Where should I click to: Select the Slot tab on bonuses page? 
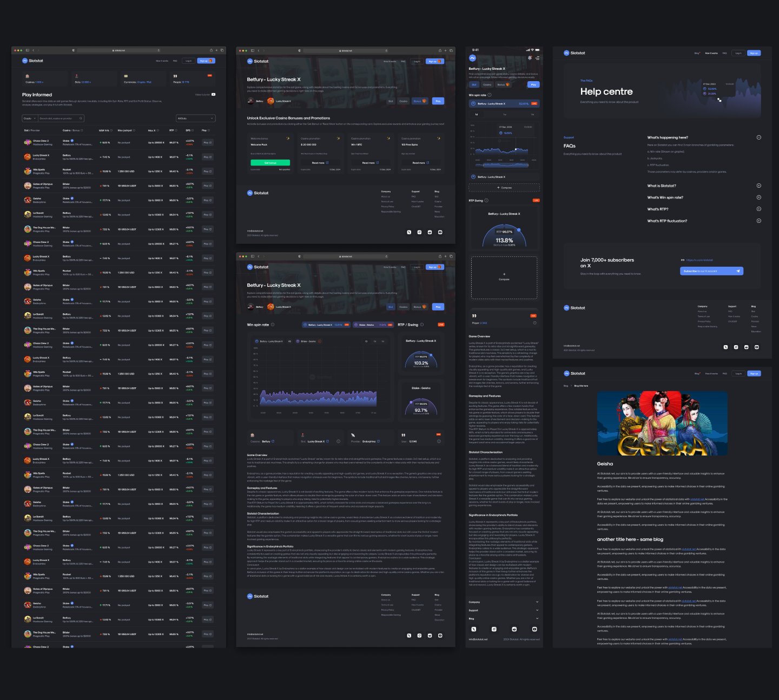coord(391,101)
